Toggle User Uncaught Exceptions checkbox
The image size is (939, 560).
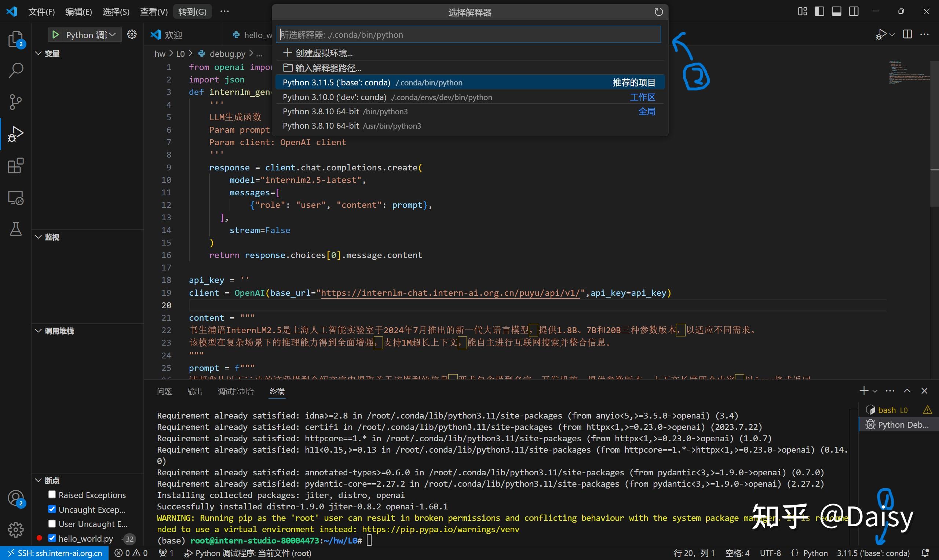tap(52, 523)
